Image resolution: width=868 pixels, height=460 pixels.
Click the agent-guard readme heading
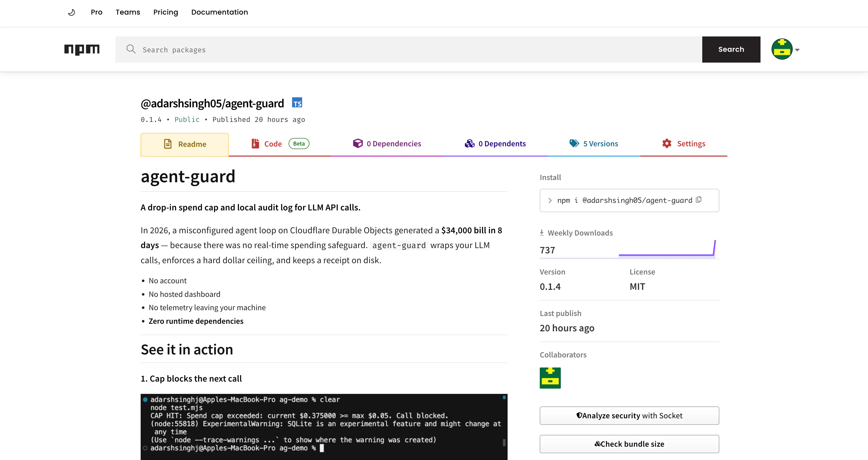pos(188,176)
